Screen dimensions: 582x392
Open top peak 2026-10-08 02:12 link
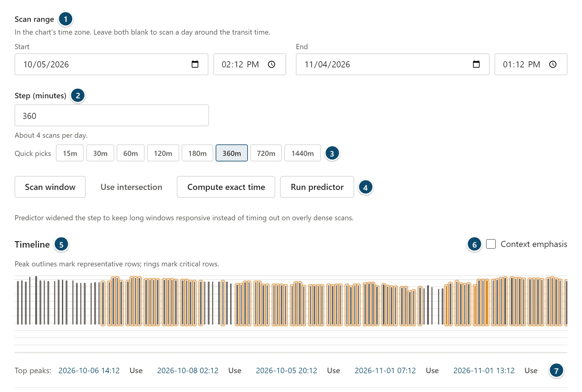click(x=188, y=370)
